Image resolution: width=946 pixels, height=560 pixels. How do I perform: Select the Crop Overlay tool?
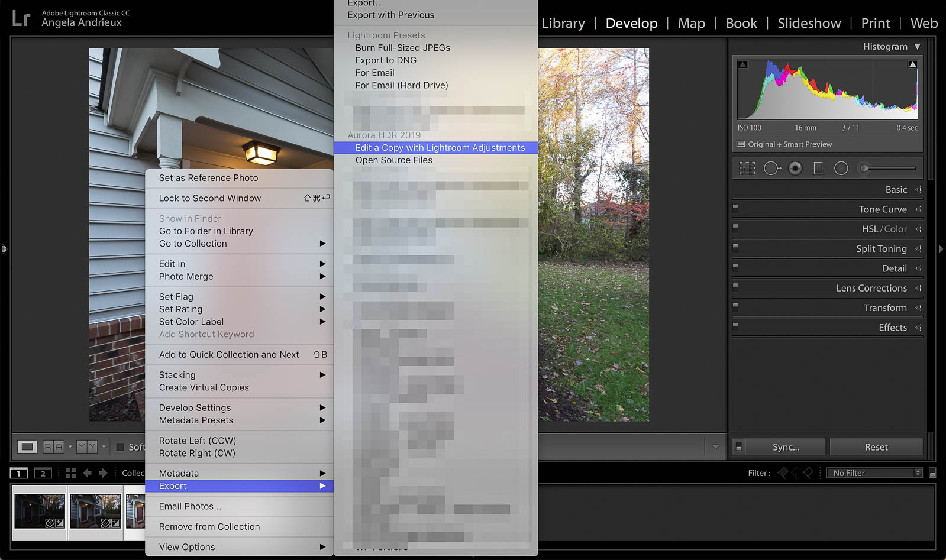coord(747,169)
